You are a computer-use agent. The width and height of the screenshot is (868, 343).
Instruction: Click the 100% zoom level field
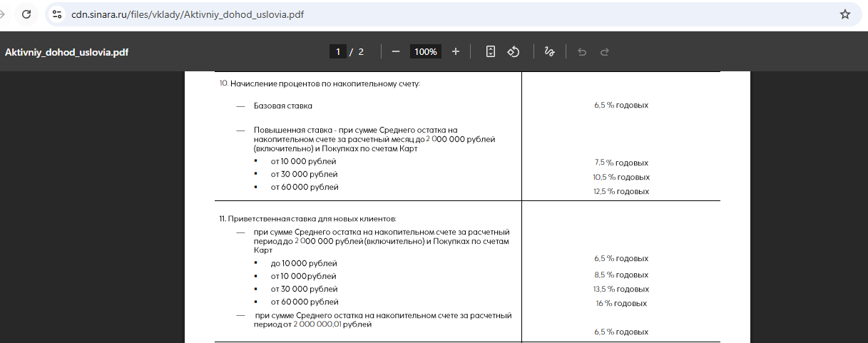click(426, 52)
